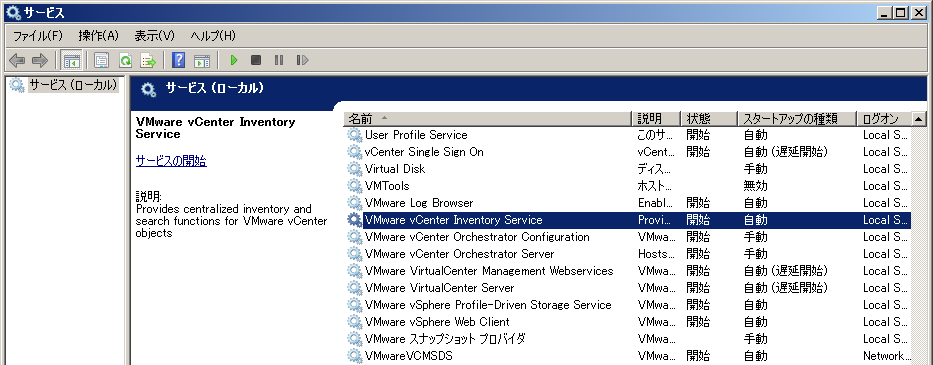Maximize the サービス window
This screenshot has height=365, width=933.
tap(901, 12)
